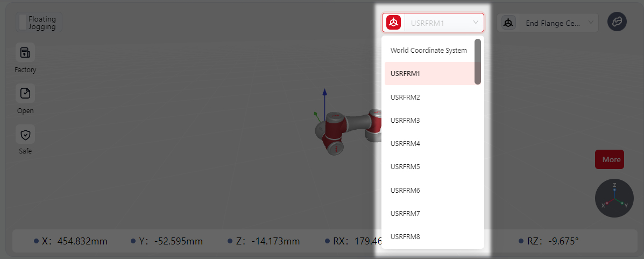Click the RZ rotation value readout
644x259 pixels.
coord(563,241)
